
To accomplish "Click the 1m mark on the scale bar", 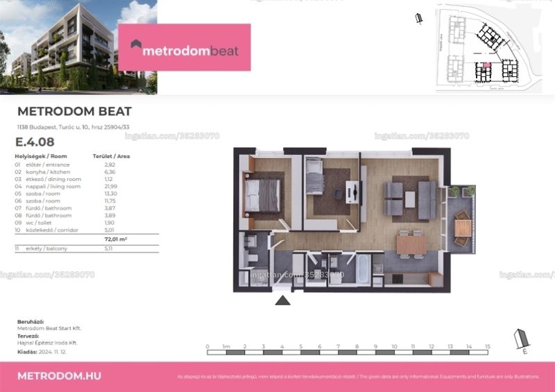I will point(226,347).
